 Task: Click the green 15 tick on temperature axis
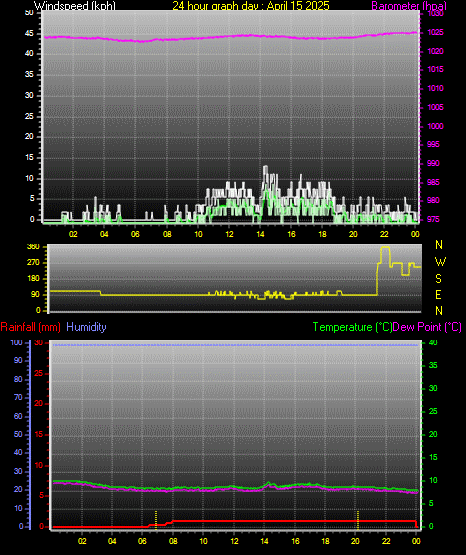pos(433,457)
